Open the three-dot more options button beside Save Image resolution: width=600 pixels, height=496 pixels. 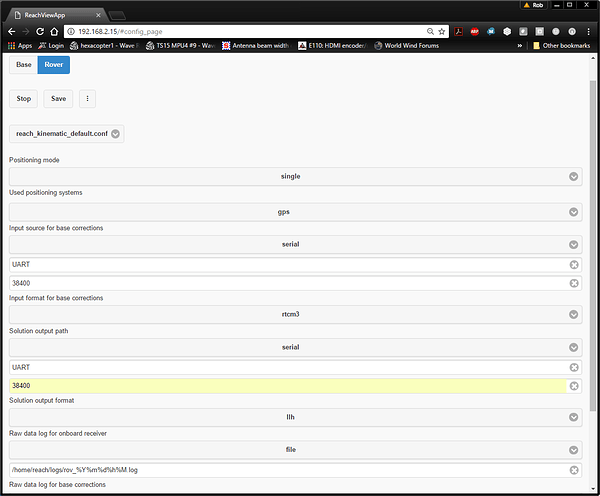87,99
